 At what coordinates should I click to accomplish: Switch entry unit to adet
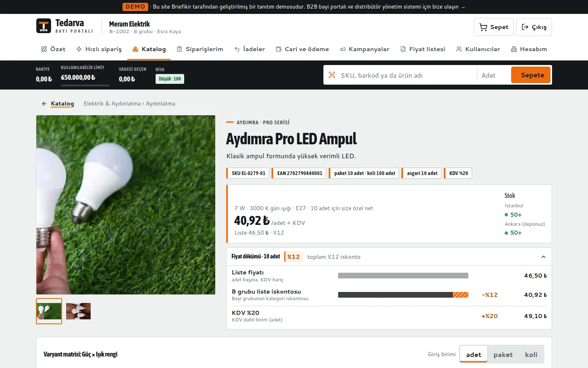click(474, 355)
